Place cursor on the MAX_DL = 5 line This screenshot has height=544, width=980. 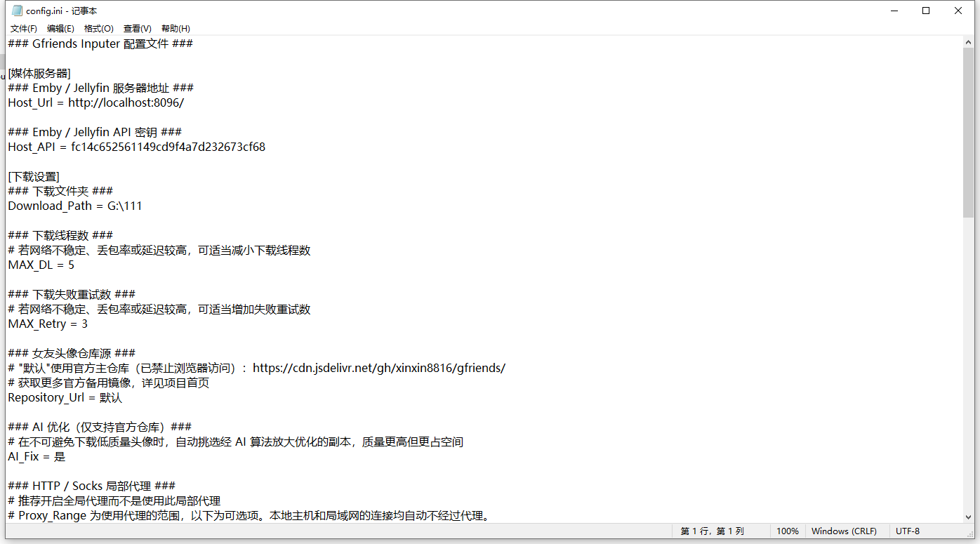(x=41, y=265)
